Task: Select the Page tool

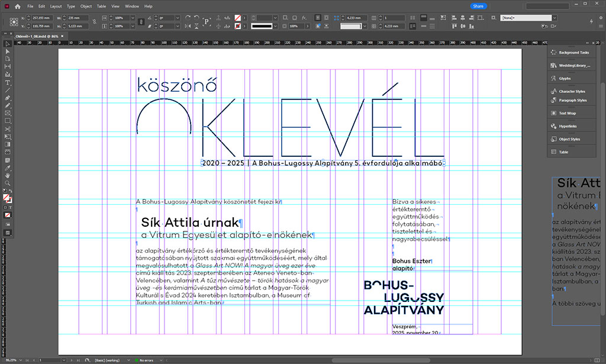Action: [7, 59]
